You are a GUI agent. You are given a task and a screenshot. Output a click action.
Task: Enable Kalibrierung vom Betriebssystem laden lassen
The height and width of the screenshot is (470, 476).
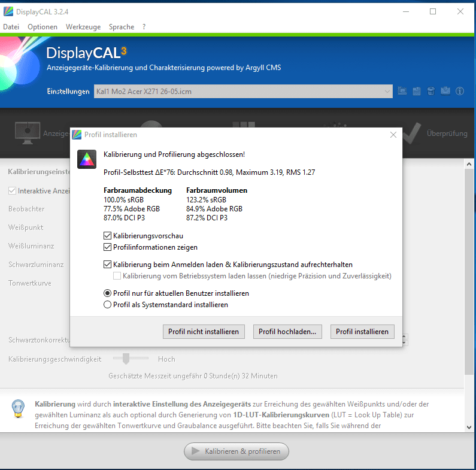point(117,276)
